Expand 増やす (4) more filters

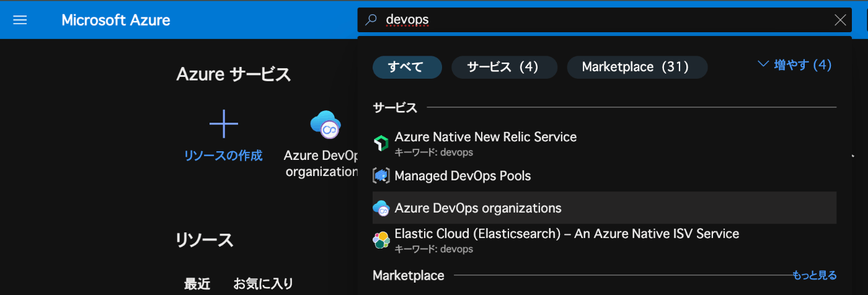(x=795, y=64)
